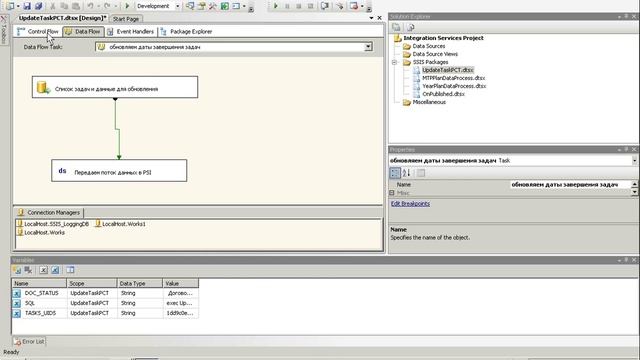The width and height of the screenshot is (640, 360).
Task: Select YearPlanDataProcess.dtsx in Solution Explorer
Action: 454,86
